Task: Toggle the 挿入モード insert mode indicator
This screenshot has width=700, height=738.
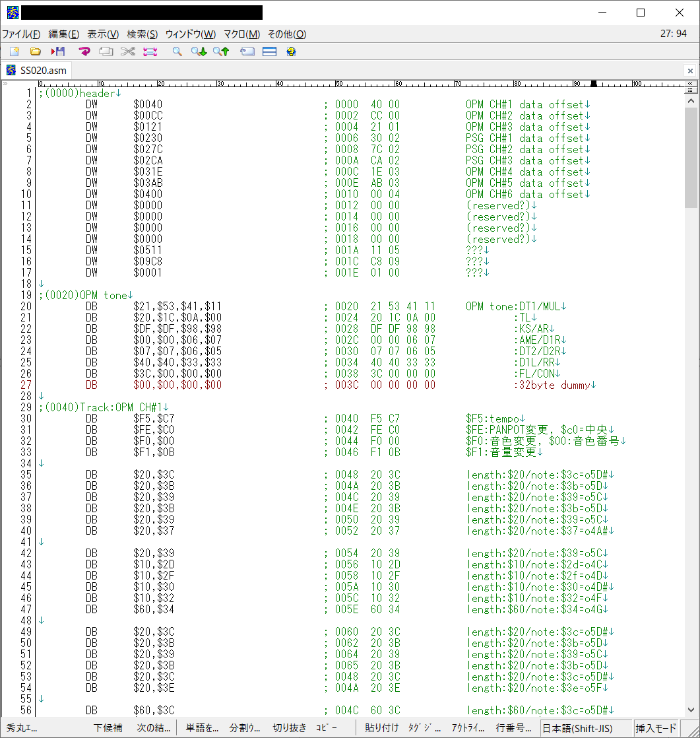Action: click(656, 728)
